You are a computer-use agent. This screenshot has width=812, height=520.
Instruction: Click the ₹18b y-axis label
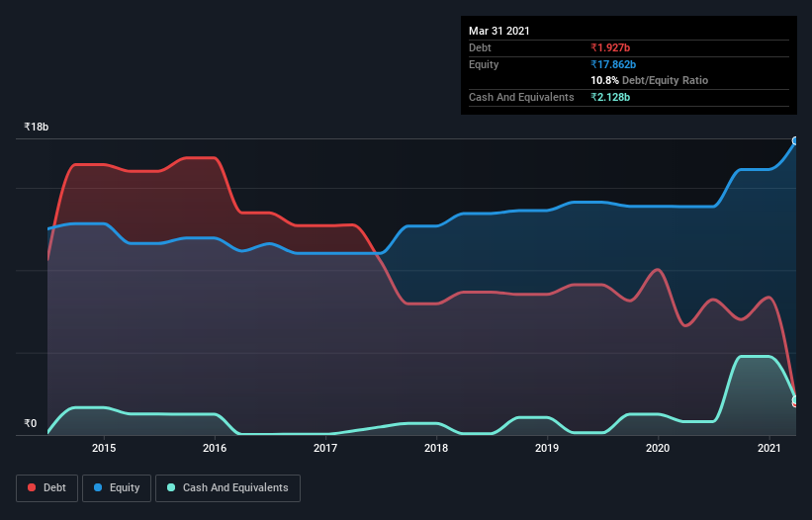point(37,127)
